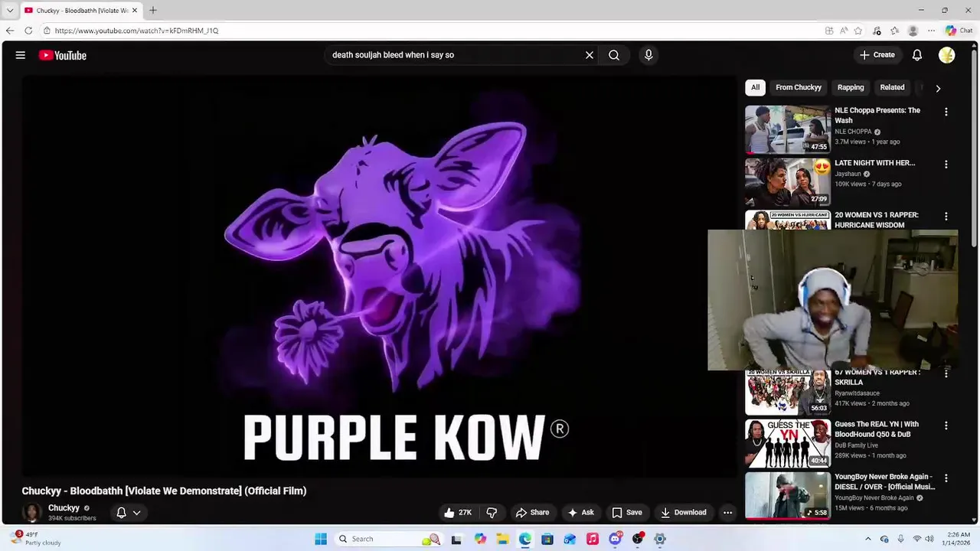Favorite this page with the star icon
980x551 pixels.
[x=858, y=31]
